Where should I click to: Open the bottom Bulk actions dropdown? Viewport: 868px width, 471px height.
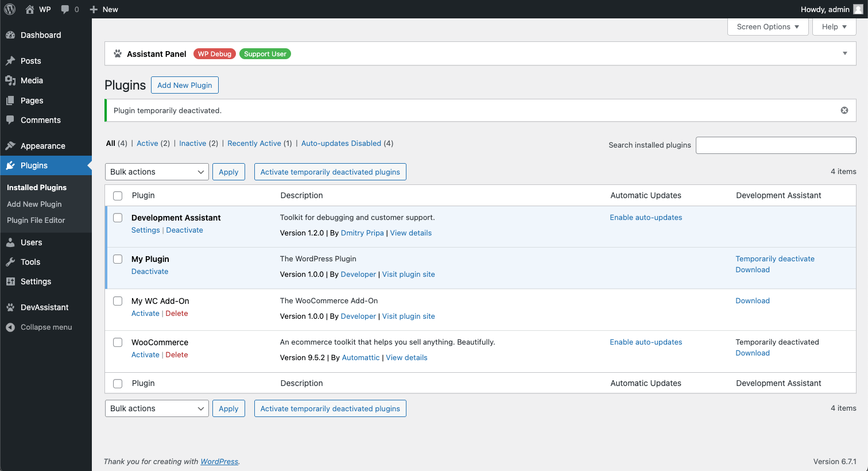point(157,408)
